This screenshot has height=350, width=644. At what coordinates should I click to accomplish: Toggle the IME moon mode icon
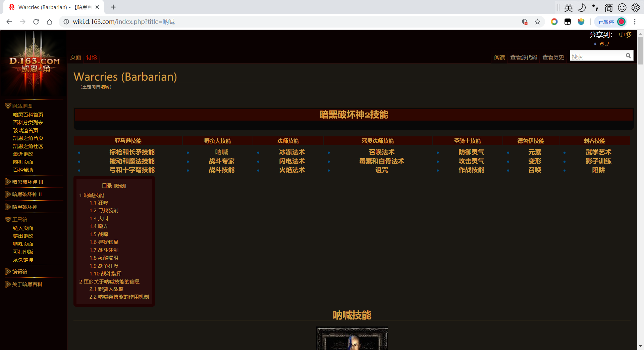pos(582,7)
